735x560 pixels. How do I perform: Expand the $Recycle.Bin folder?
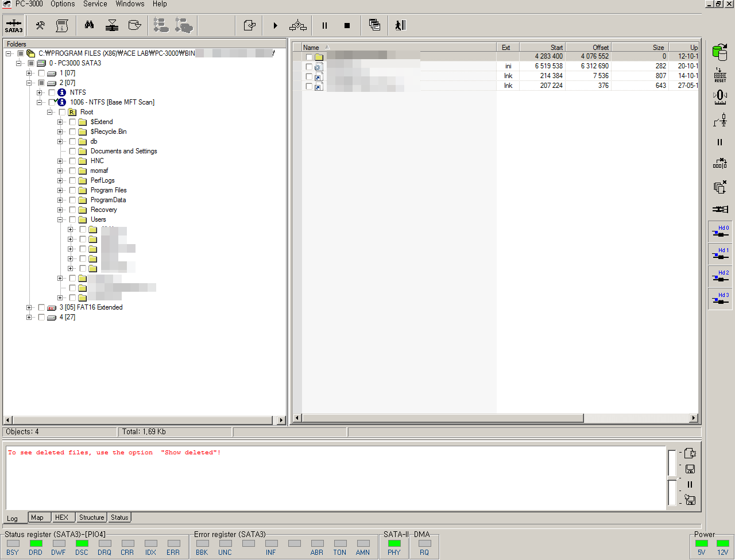click(60, 132)
